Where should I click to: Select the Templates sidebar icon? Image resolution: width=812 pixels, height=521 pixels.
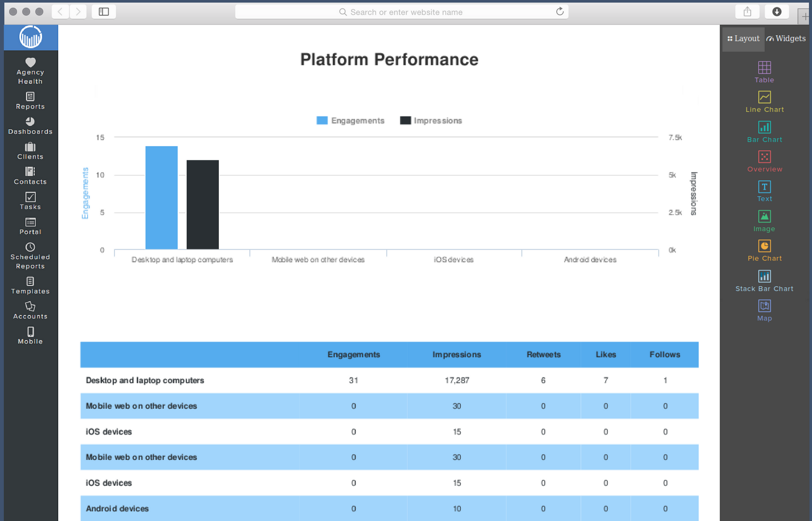[30, 286]
